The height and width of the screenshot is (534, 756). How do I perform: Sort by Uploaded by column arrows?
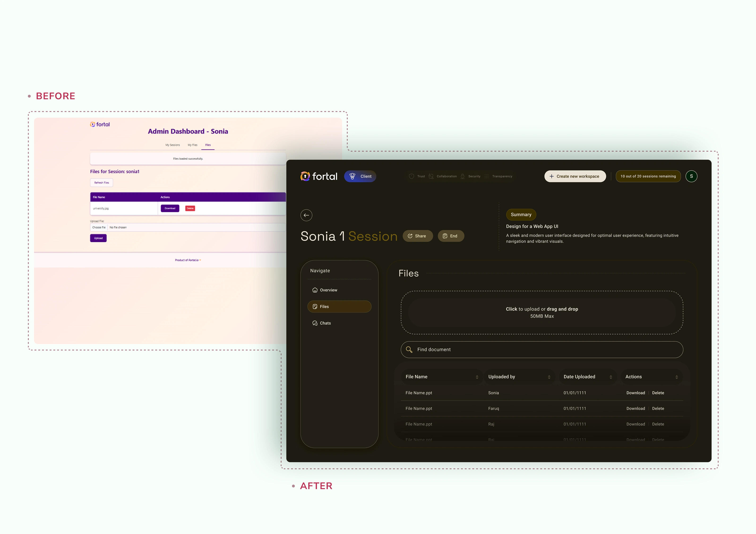coord(549,377)
